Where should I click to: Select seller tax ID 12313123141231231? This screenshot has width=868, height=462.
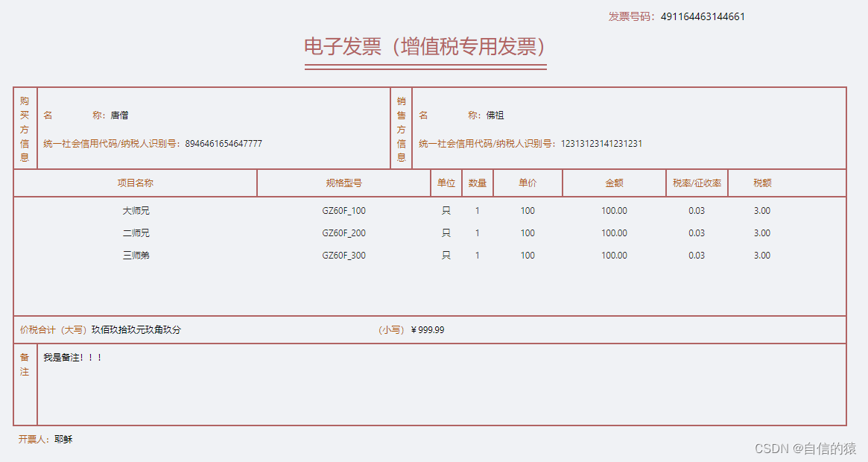coord(601,144)
